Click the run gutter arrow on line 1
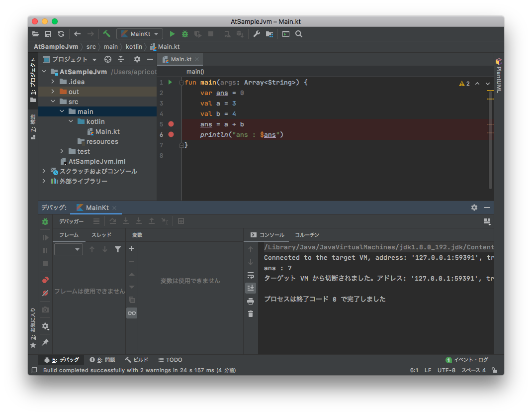 pyautogui.click(x=170, y=82)
